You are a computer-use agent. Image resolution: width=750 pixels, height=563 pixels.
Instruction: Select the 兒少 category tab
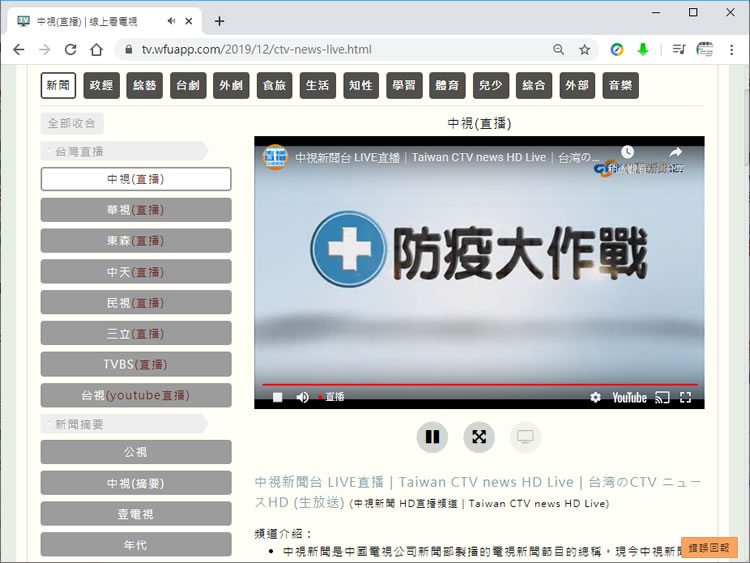pyautogui.click(x=491, y=86)
